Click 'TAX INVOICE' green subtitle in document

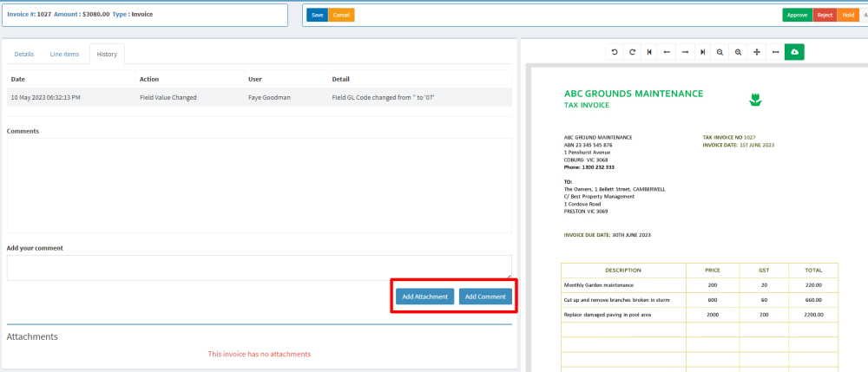[586, 105]
